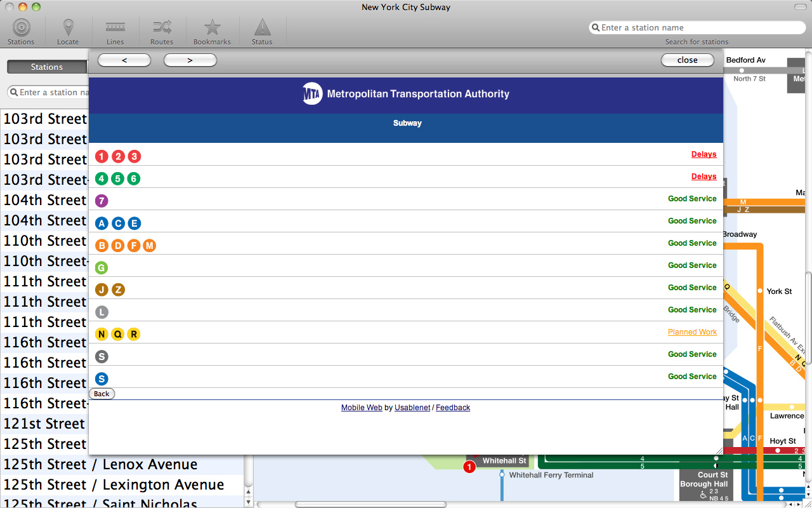Click the light green G train bullet

[102, 267]
